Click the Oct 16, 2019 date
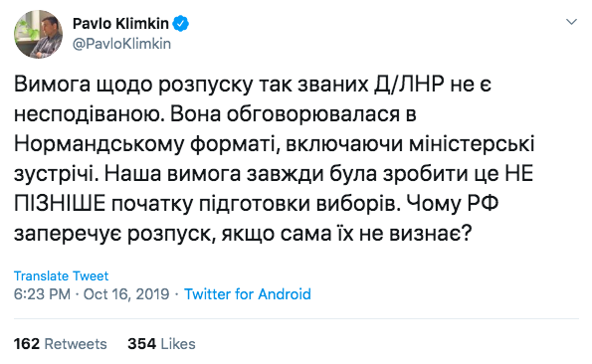Screen dimensions: 592x364 tap(126, 294)
